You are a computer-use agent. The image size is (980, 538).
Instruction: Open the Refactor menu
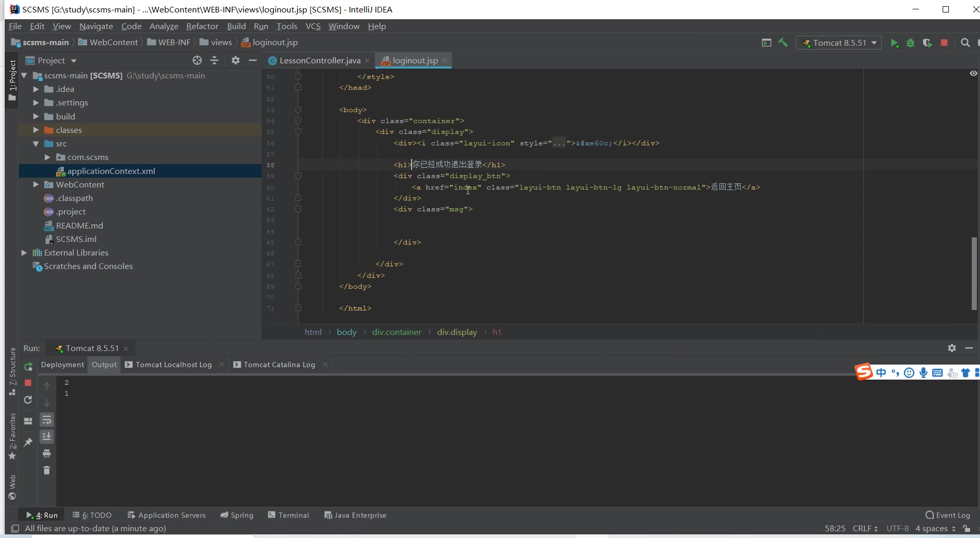(x=202, y=26)
